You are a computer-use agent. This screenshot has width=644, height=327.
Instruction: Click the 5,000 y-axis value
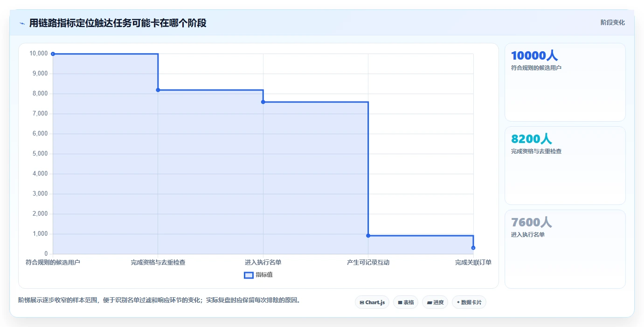pyautogui.click(x=40, y=154)
